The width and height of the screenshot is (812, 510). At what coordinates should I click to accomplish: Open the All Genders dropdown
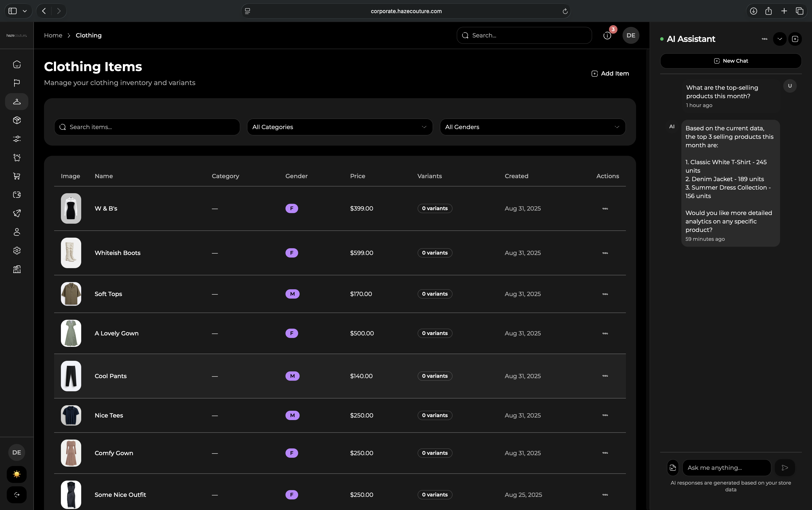(532, 127)
